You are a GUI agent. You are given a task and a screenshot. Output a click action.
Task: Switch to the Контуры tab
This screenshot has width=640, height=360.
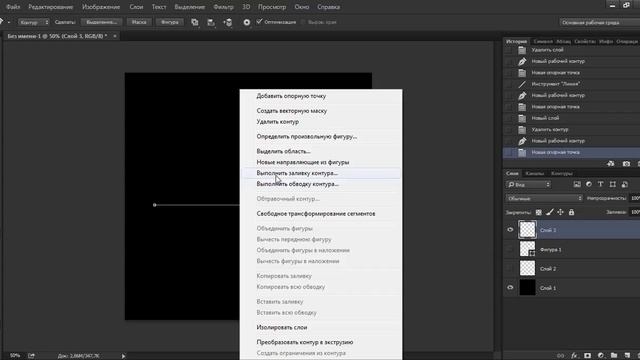562,173
